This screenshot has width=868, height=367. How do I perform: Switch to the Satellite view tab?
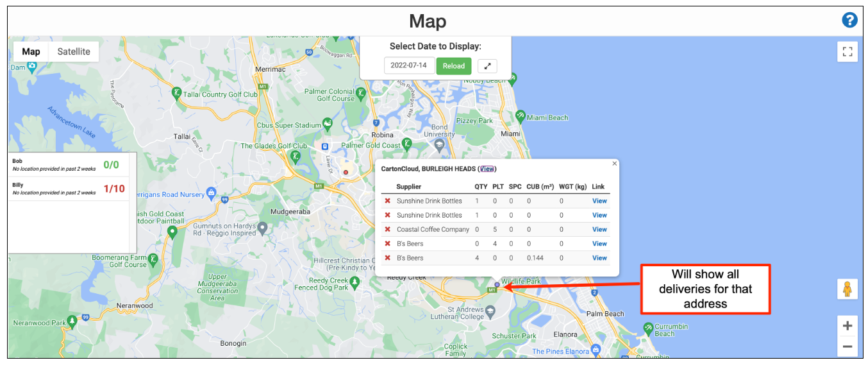(x=74, y=51)
